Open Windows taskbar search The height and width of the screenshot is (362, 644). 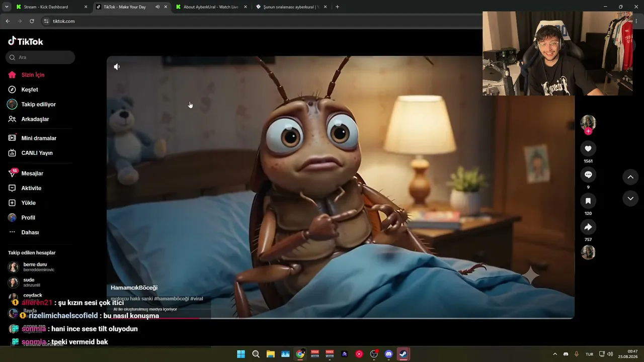pyautogui.click(x=256, y=354)
